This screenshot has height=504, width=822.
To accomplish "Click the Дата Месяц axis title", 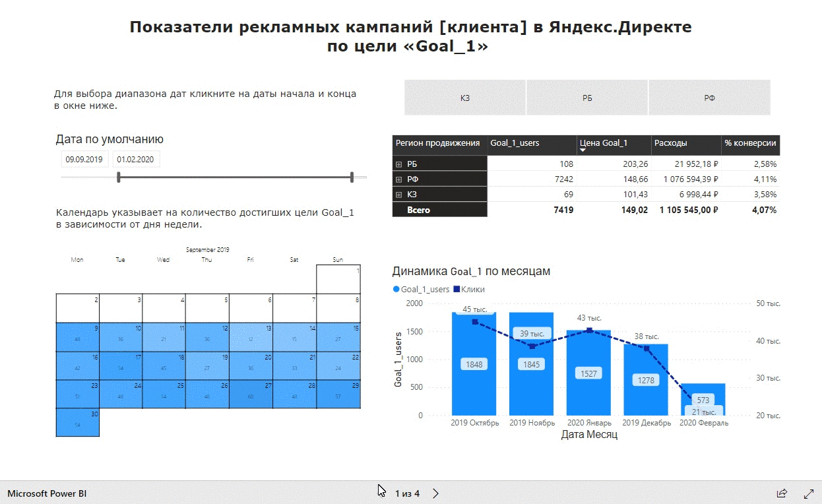I will click(x=589, y=435).
